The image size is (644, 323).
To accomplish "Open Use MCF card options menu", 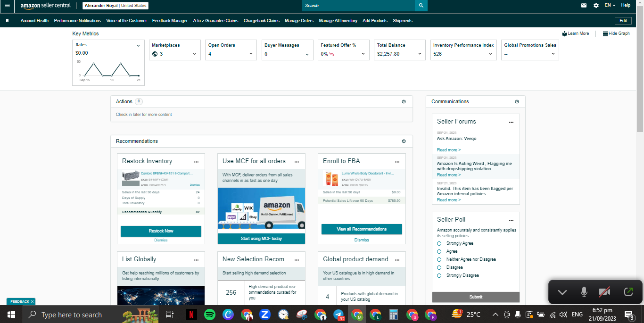I will pyautogui.click(x=297, y=162).
